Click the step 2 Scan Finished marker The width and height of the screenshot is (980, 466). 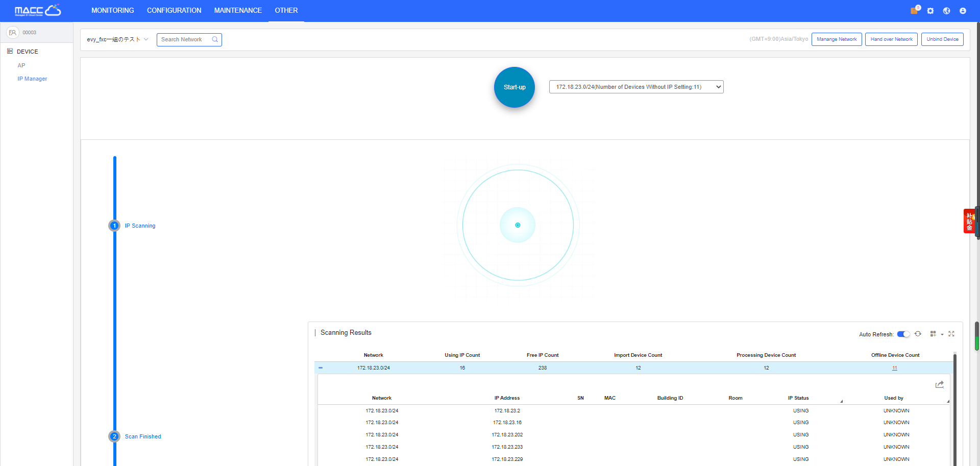114,436
